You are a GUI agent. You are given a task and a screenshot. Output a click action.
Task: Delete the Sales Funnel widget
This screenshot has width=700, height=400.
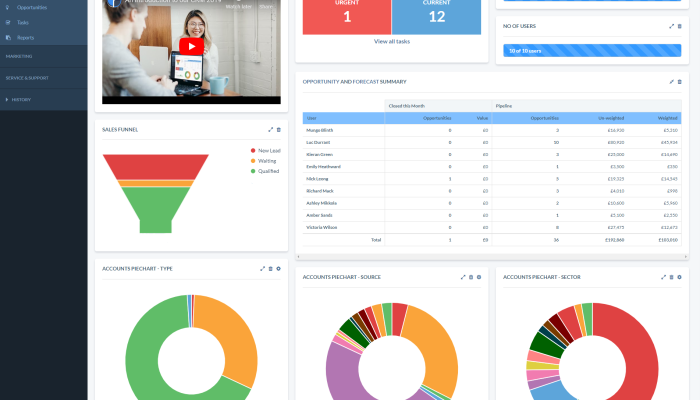(279, 129)
